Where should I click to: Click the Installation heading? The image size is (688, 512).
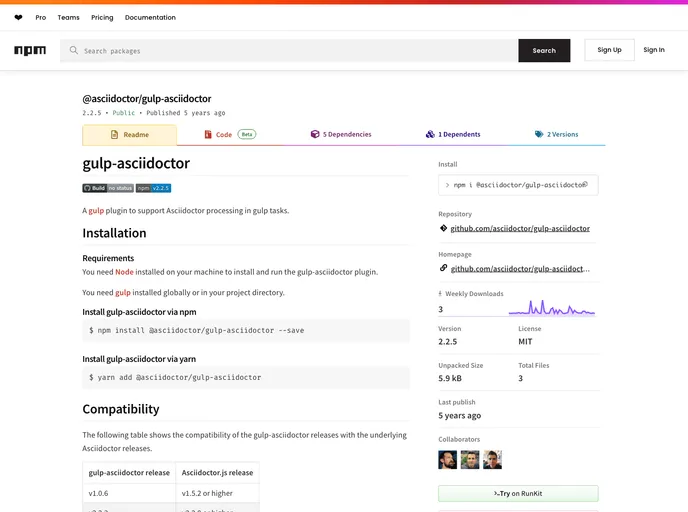(x=114, y=233)
